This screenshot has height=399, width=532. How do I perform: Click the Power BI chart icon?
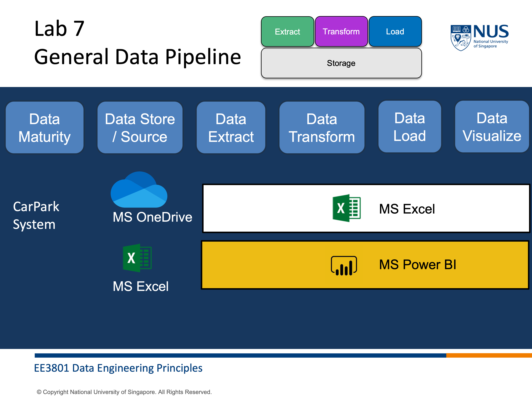pyautogui.click(x=344, y=265)
